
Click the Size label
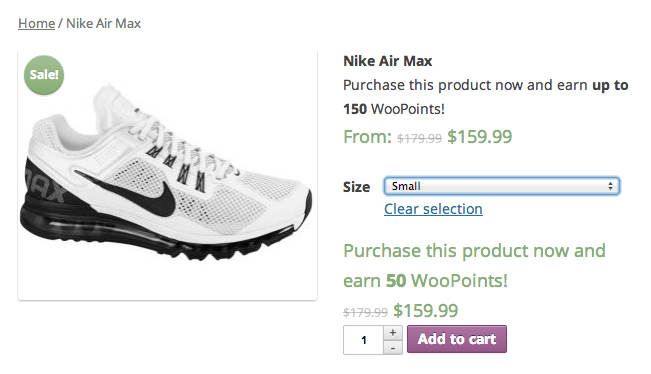click(356, 187)
